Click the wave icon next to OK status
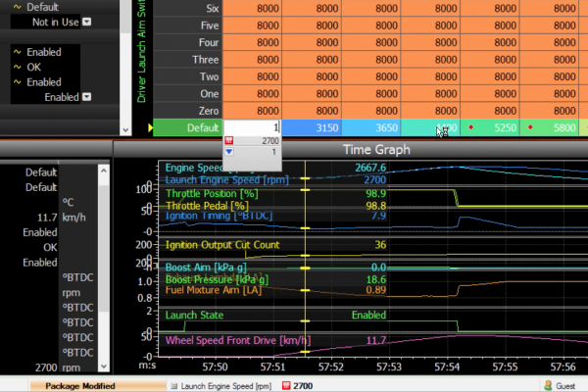588x392 pixels. click(x=18, y=66)
